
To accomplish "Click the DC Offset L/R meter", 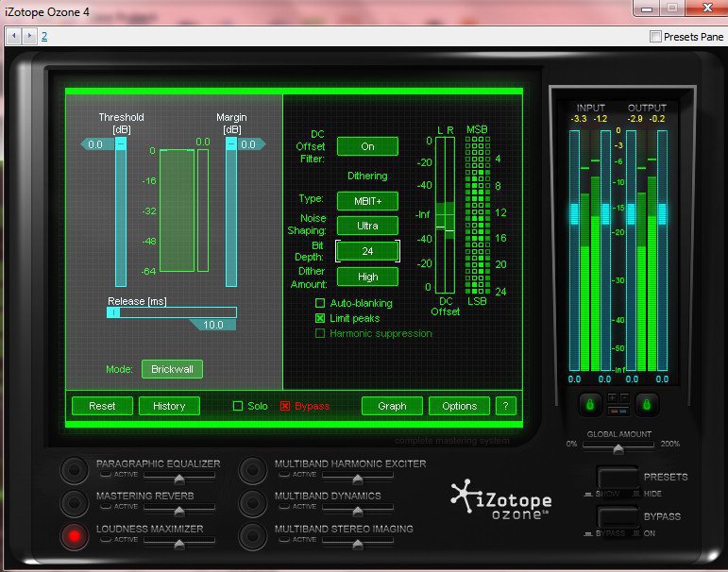I will (445, 215).
